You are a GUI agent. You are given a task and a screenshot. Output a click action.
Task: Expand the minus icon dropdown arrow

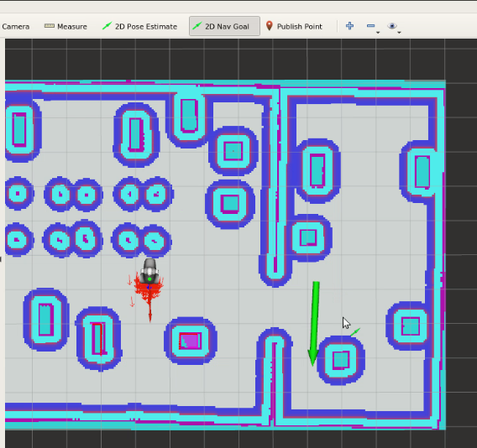click(x=378, y=32)
